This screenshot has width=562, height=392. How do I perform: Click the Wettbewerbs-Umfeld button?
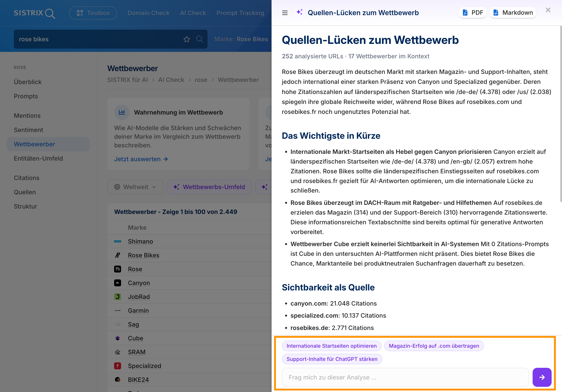click(x=209, y=187)
